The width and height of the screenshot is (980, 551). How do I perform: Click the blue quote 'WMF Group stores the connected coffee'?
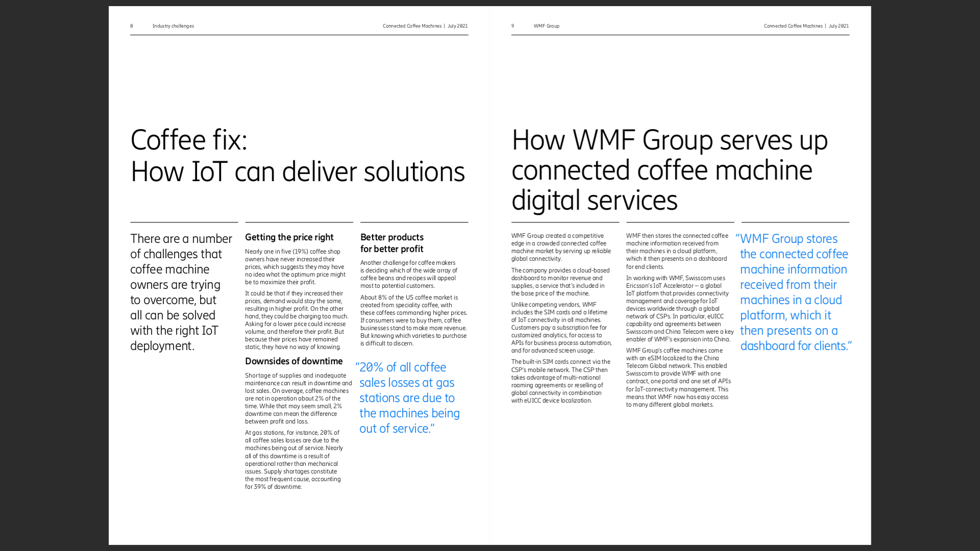pos(794,292)
